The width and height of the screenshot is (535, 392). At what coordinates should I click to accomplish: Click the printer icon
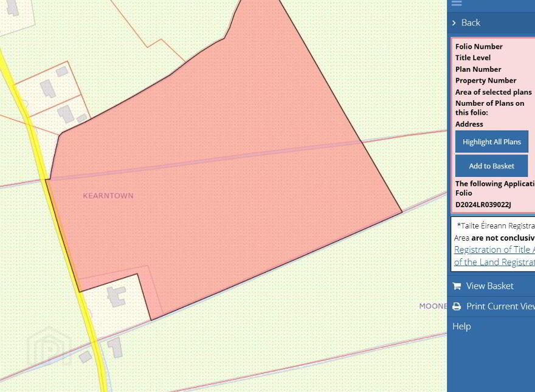(x=457, y=306)
